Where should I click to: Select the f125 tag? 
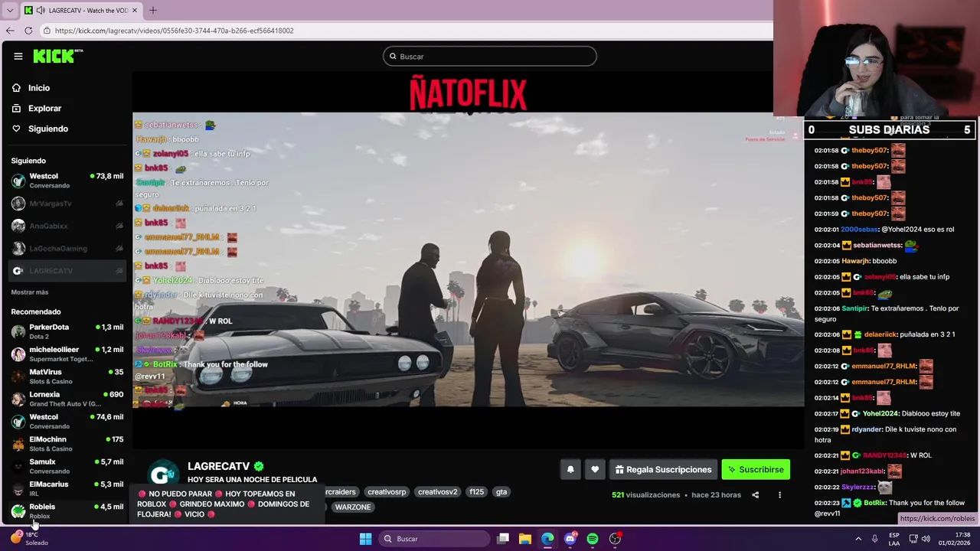click(x=477, y=492)
